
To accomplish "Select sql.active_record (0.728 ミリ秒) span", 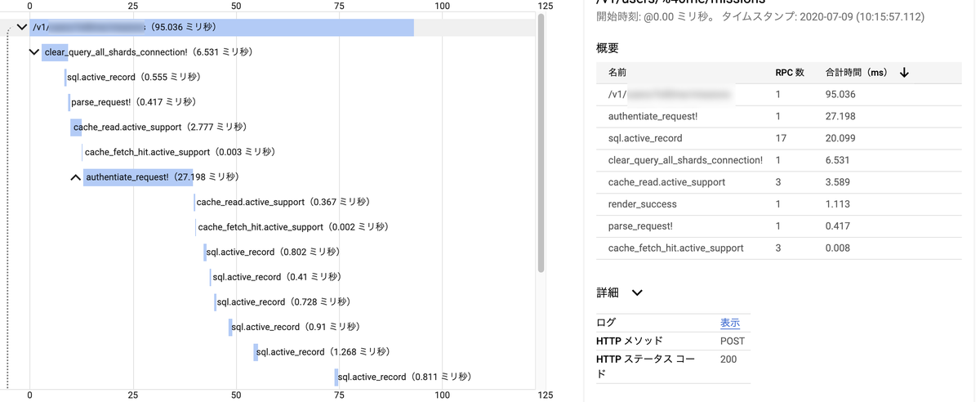I will coord(283,301).
